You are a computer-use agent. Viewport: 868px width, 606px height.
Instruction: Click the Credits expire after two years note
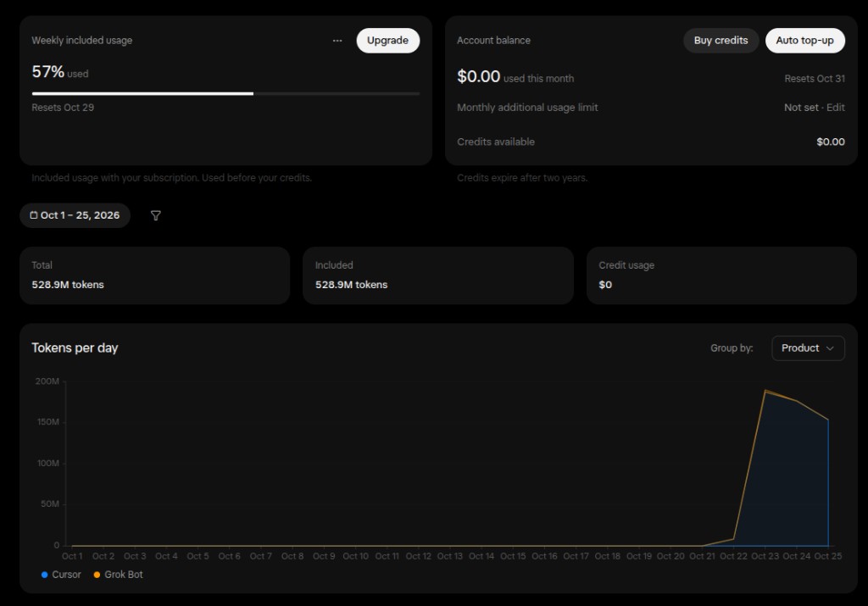click(x=522, y=178)
